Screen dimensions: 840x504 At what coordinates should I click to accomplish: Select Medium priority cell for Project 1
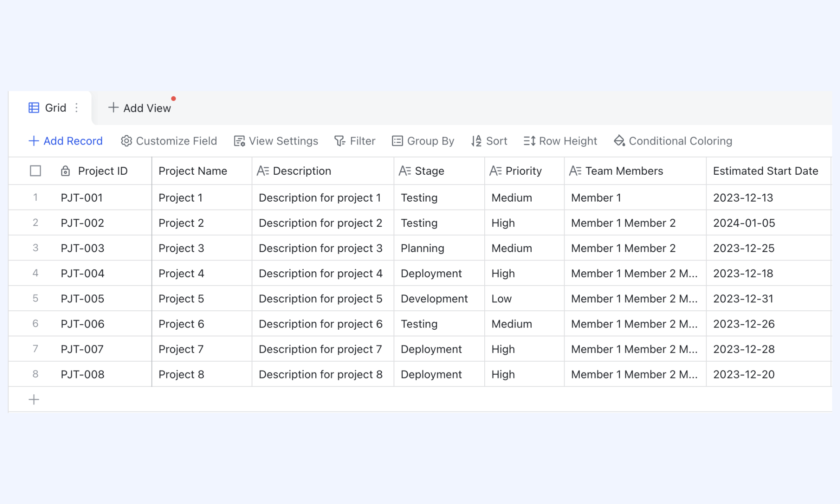(525, 197)
